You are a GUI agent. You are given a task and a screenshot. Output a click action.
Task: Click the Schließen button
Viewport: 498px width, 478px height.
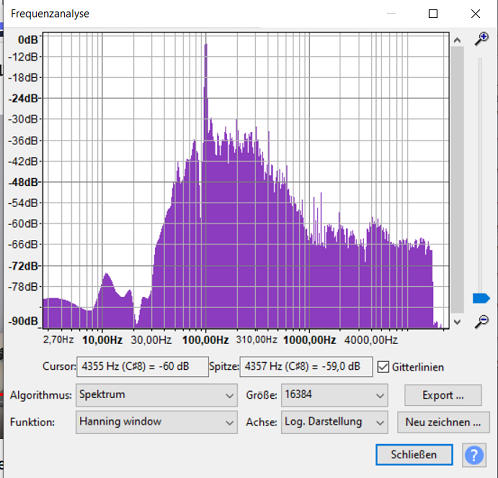[x=414, y=455]
